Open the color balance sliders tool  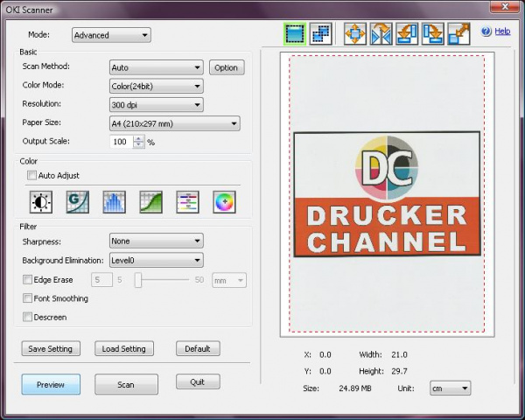(x=187, y=202)
